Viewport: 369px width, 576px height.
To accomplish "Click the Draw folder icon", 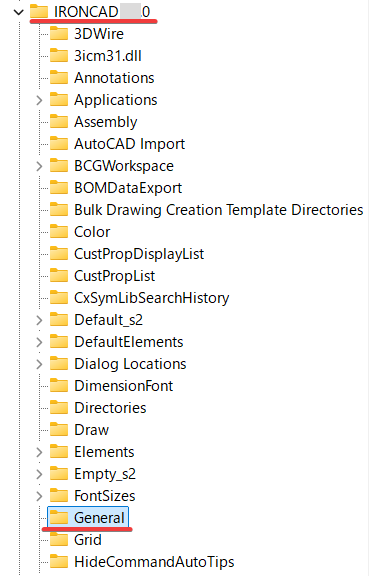I will (59, 429).
